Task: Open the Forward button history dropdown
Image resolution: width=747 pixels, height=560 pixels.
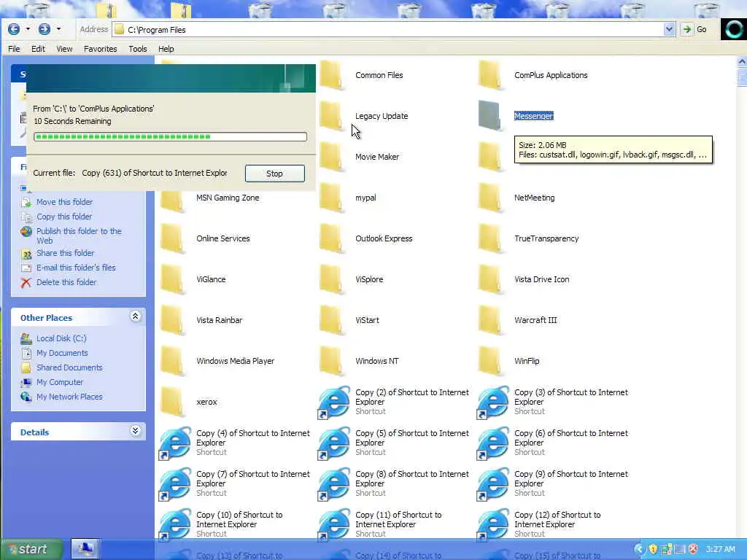Action: (58, 29)
